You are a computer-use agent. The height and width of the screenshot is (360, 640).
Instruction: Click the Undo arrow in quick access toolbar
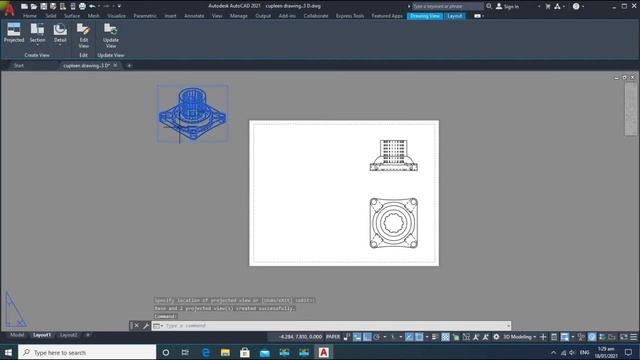click(x=92, y=6)
